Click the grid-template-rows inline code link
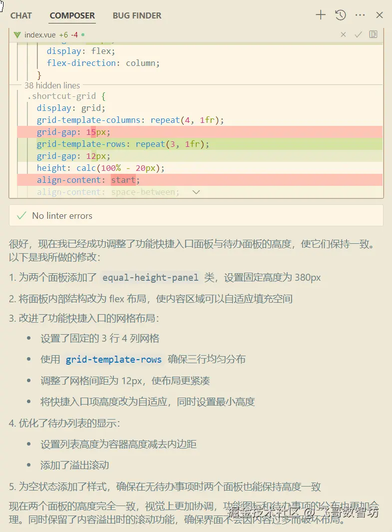Image resolution: width=392 pixels, height=532 pixels. tap(113, 359)
